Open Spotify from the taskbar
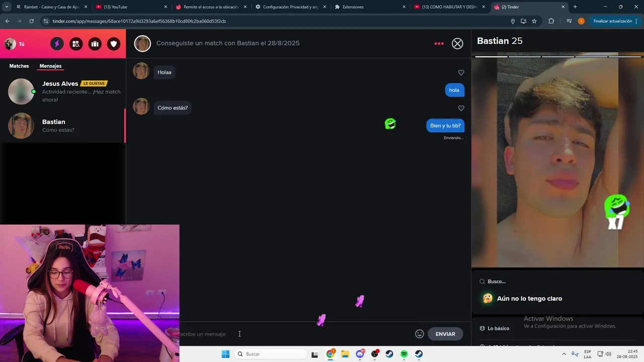Screen dimensions: 644x362 click(404, 354)
